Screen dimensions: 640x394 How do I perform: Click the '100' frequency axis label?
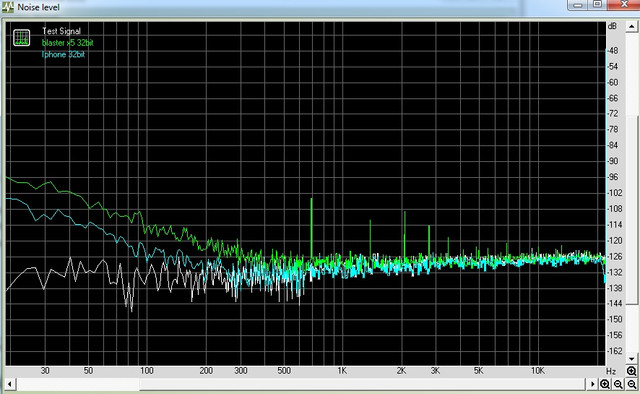pos(147,371)
